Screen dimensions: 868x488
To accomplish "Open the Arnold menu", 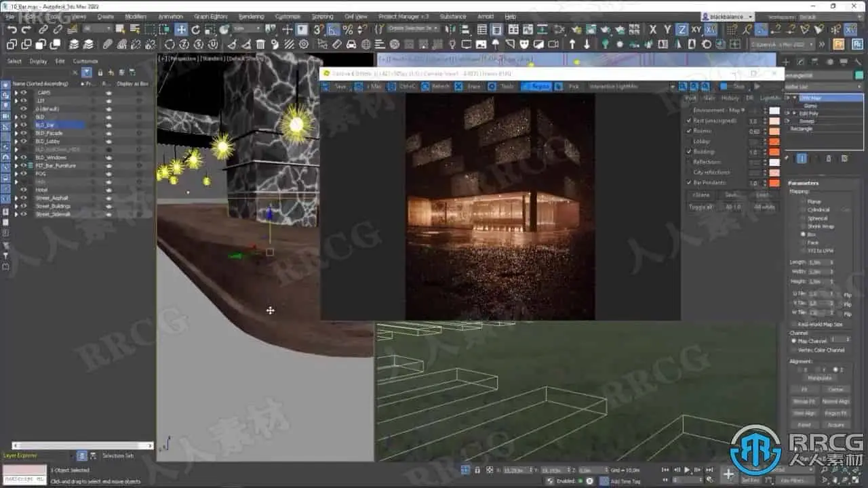I will tap(486, 16).
